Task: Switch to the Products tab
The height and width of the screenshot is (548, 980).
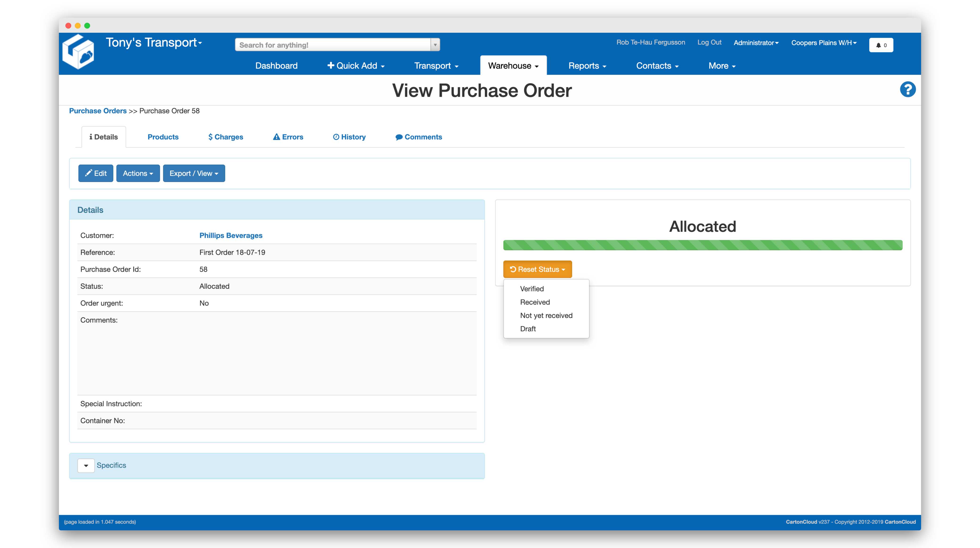Action: click(x=163, y=137)
